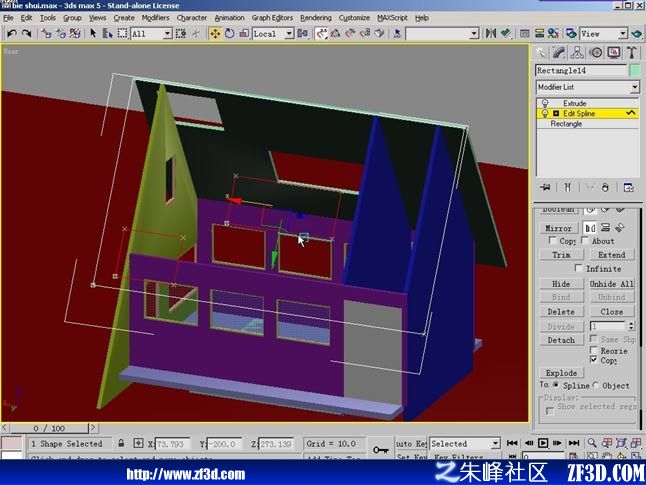Open the Material Editor icon

point(553,33)
